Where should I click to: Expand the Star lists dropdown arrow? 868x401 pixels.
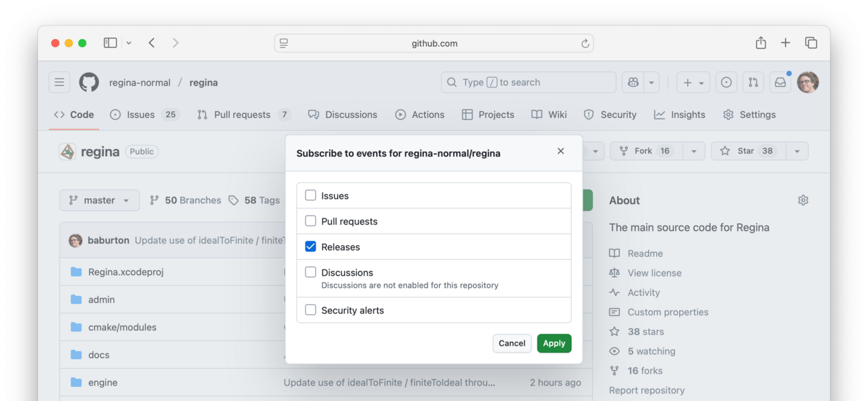click(x=797, y=151)
